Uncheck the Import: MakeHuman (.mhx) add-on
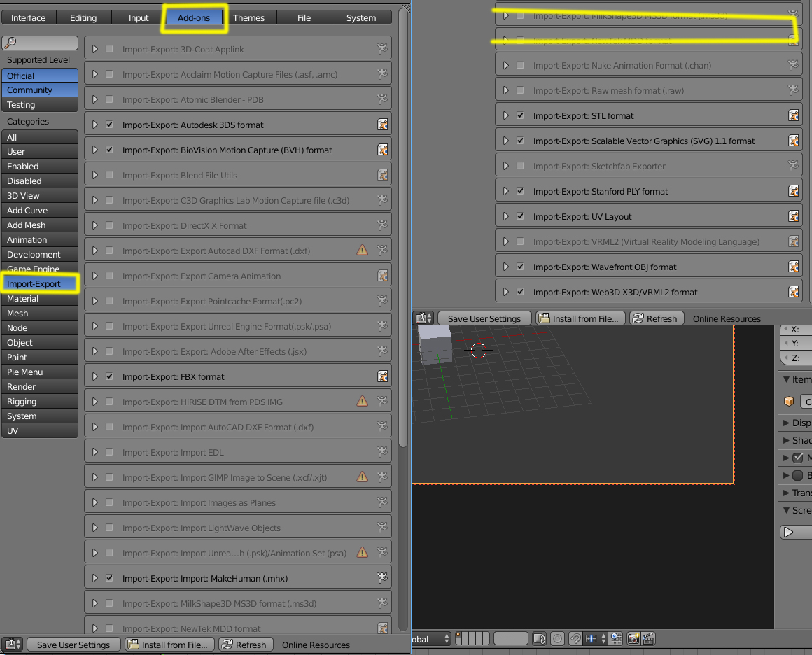The image size is (812, 655). tap(109, 578)
